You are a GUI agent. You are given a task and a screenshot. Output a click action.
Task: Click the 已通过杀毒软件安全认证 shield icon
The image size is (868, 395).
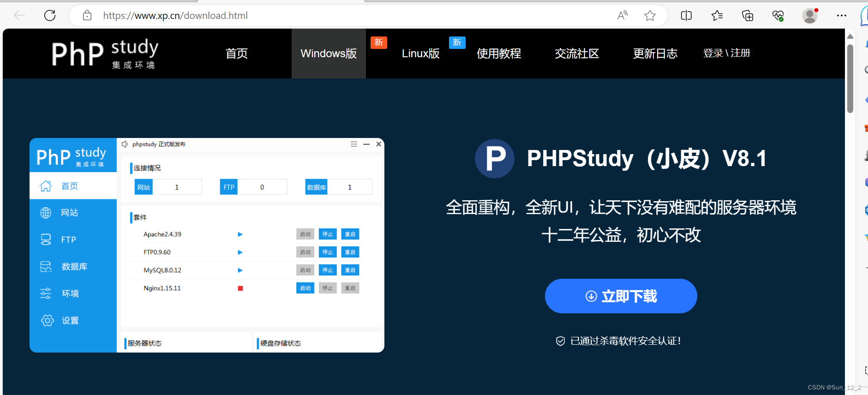[x=560, y=341]
